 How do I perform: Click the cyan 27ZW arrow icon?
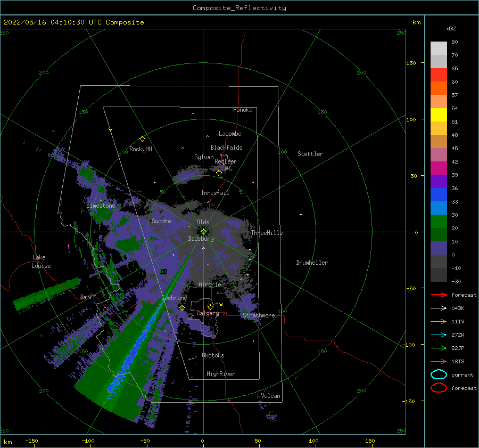point(439,335)
